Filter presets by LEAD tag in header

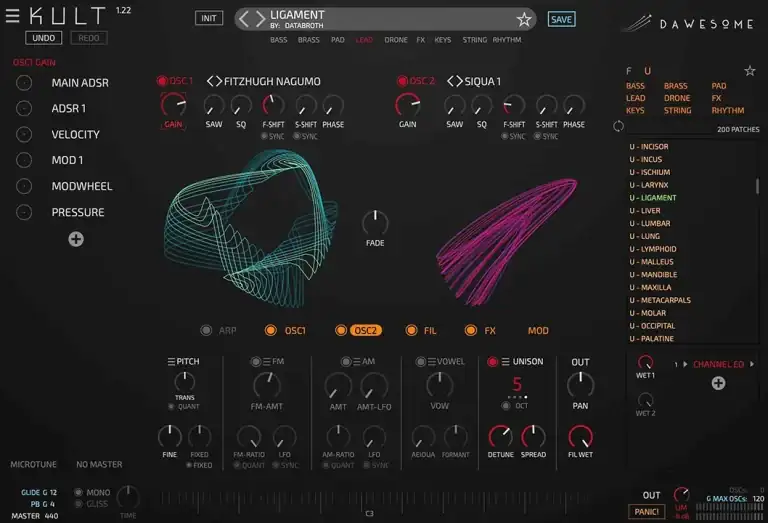coord(364,40)
